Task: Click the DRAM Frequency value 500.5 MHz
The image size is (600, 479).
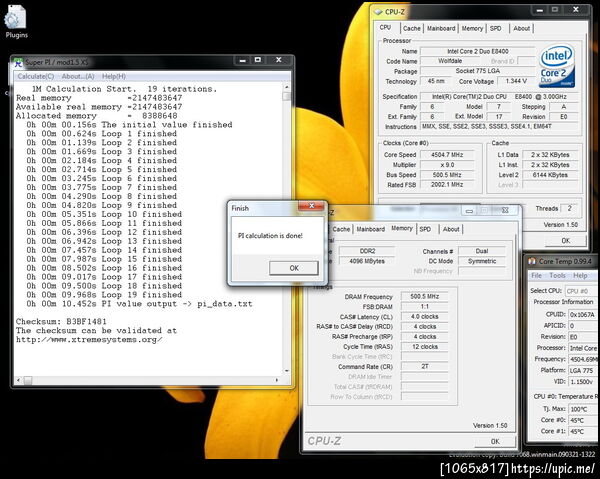Action: pos(424,297)
